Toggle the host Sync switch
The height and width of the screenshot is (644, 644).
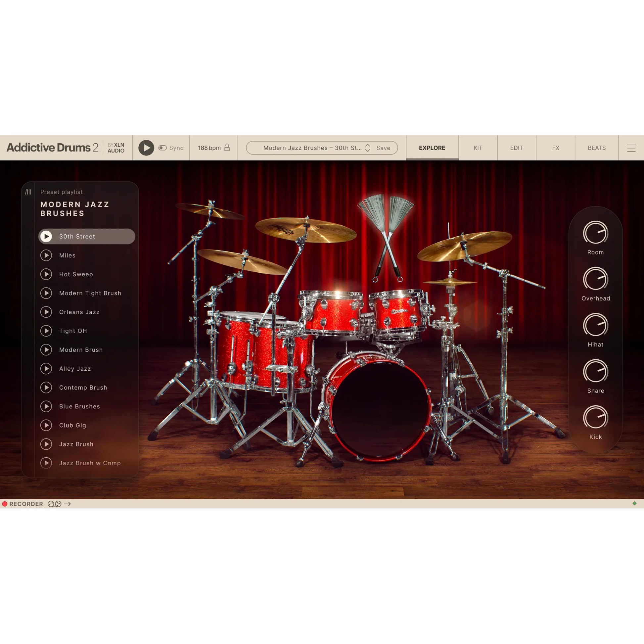coord(162,148)
